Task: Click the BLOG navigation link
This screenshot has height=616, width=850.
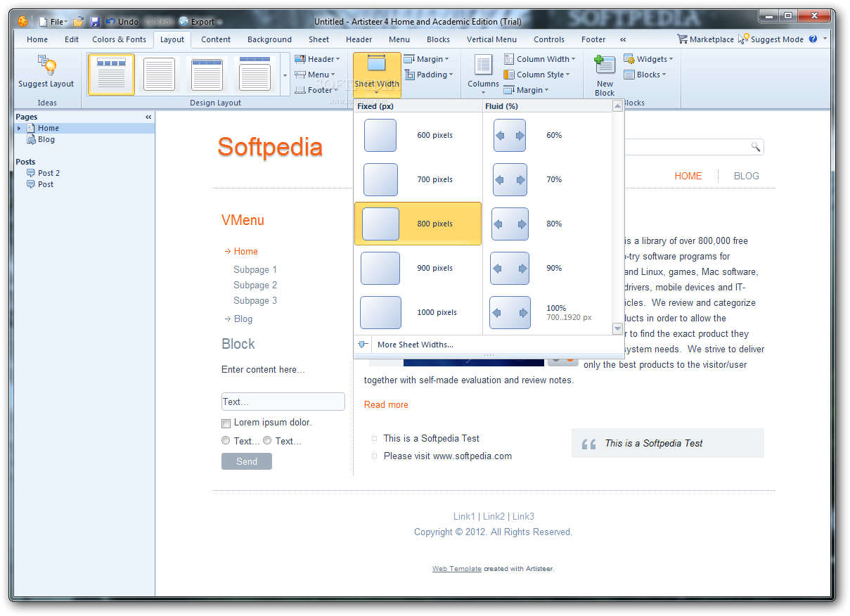Action: (746, 176)
